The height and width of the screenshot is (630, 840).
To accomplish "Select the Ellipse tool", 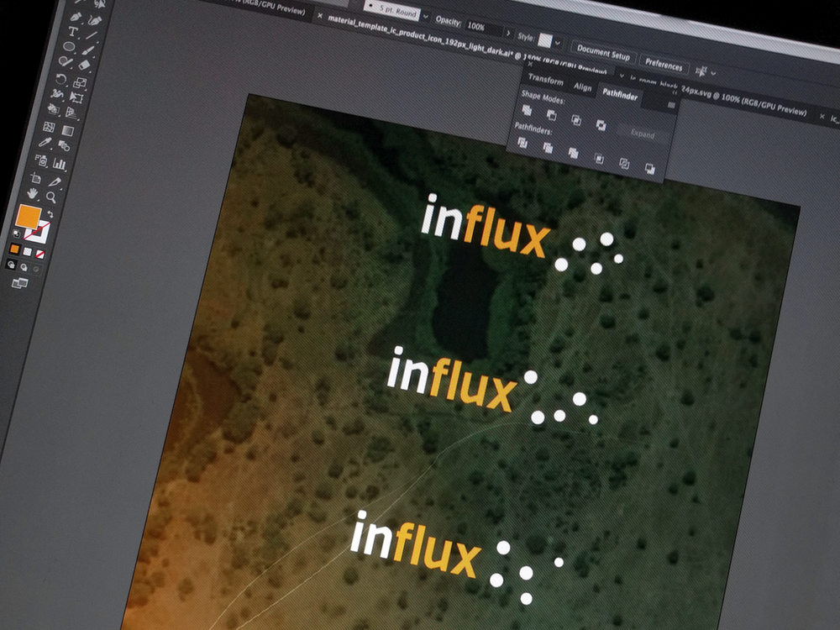I will point(69,46).
